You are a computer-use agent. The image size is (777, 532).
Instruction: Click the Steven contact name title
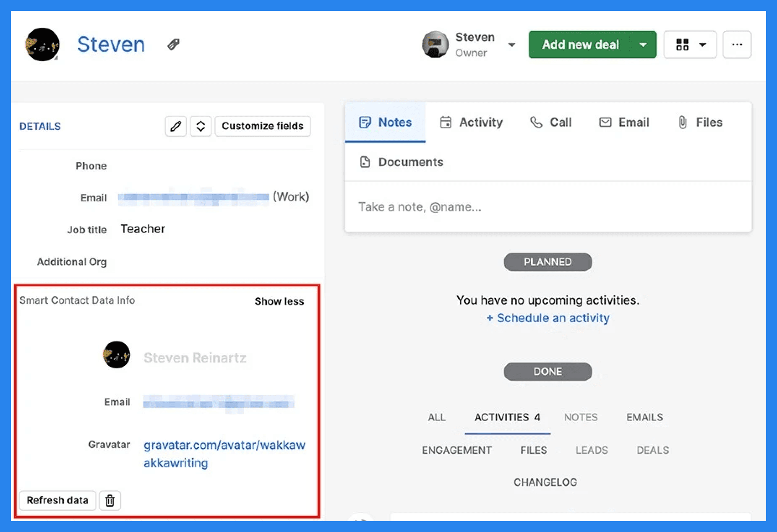111,44
